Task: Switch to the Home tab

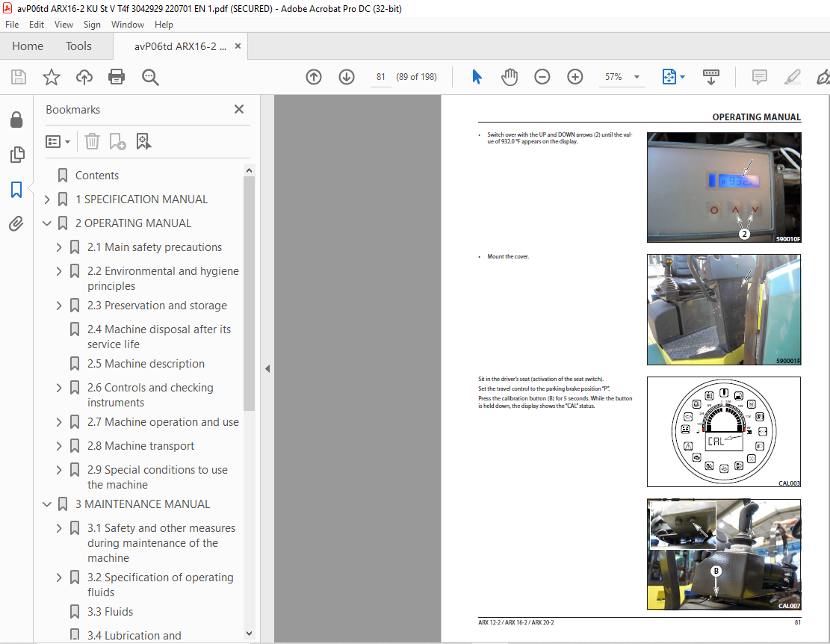Action: click(28, 46)
